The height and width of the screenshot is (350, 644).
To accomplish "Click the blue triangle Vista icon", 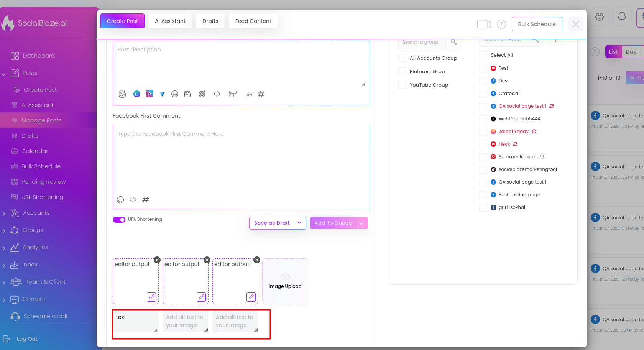I will click(163, 94).
